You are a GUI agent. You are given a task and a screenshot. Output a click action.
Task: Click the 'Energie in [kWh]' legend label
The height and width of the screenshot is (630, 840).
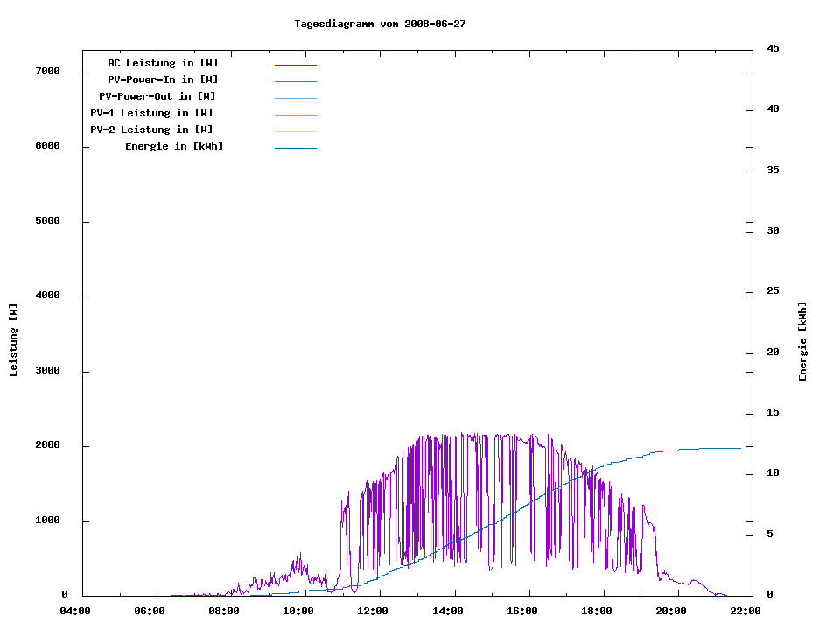pyautogui.click(x=174, y=146)
